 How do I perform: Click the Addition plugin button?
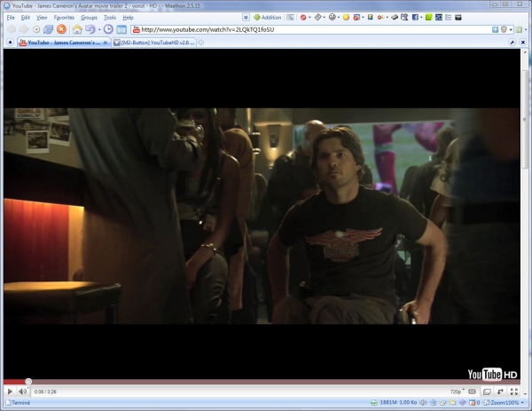[x=268, y=18]
